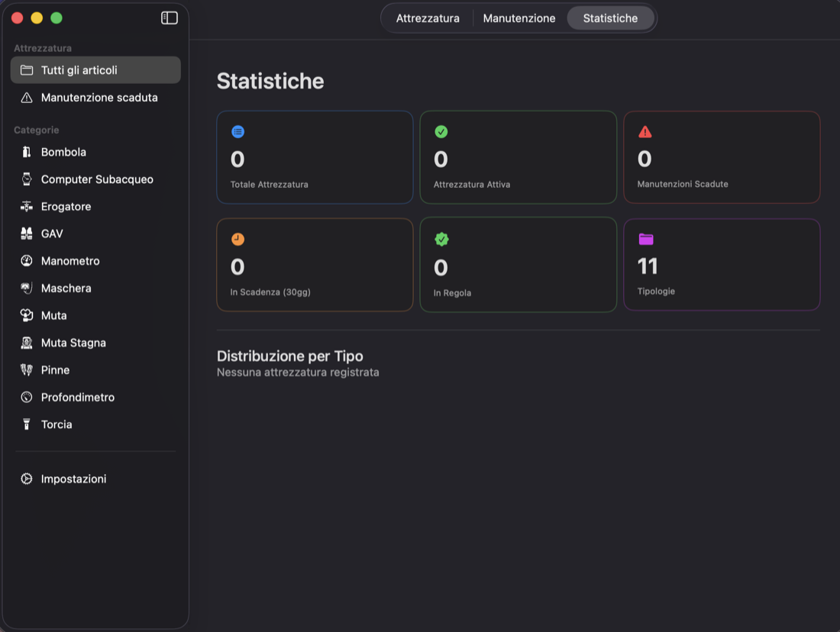Select Tutti gli articoli in sidebar
840x632 pixels.
click(95, 70)
